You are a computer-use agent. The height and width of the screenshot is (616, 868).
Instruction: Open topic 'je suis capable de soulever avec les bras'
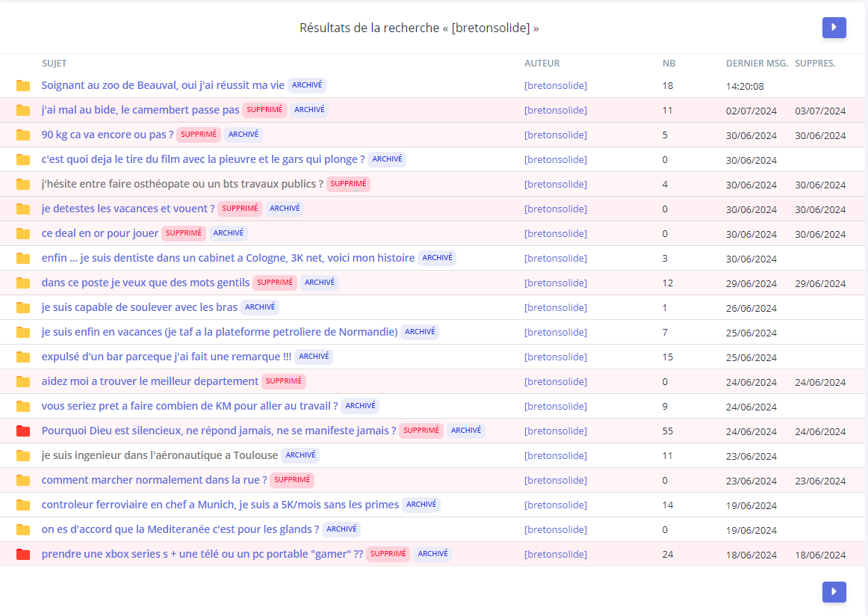[140, 307]
